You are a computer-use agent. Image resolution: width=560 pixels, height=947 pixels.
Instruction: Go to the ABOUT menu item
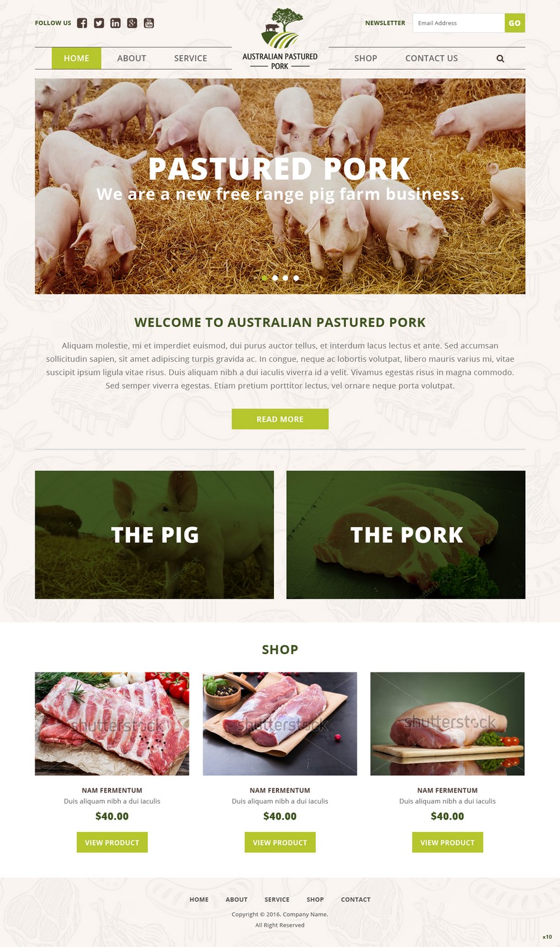pos(131,58)
